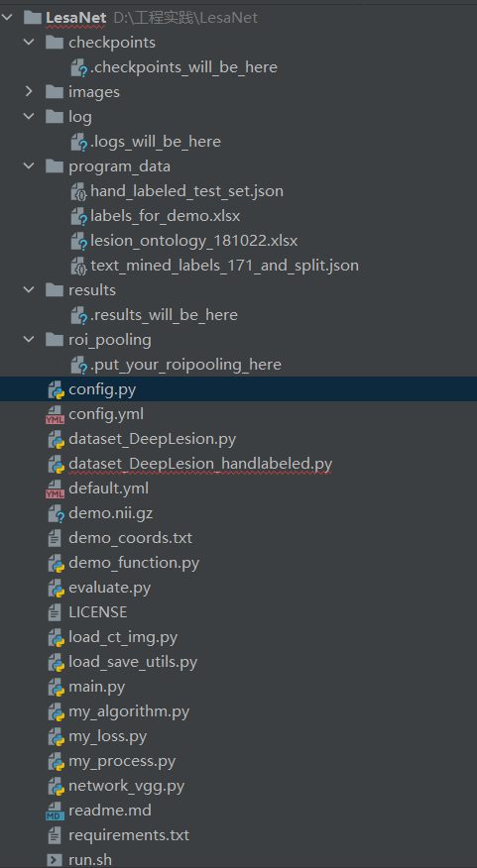Click the unknown-file icon for demo.nii.gz

pyautogui.click(x=56, y=513)
